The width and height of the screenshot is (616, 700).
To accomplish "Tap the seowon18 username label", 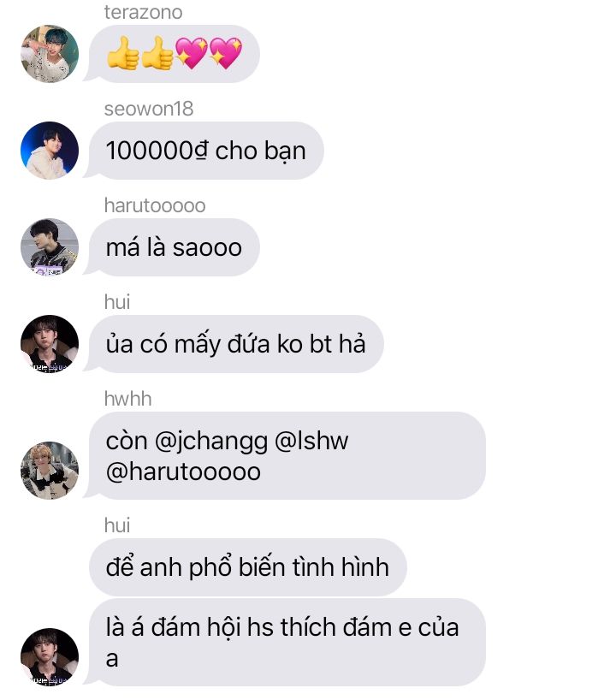I will click(149, 109).
